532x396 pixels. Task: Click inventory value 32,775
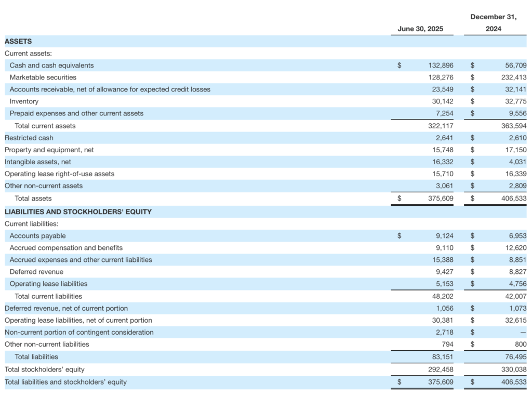[516, 101]
